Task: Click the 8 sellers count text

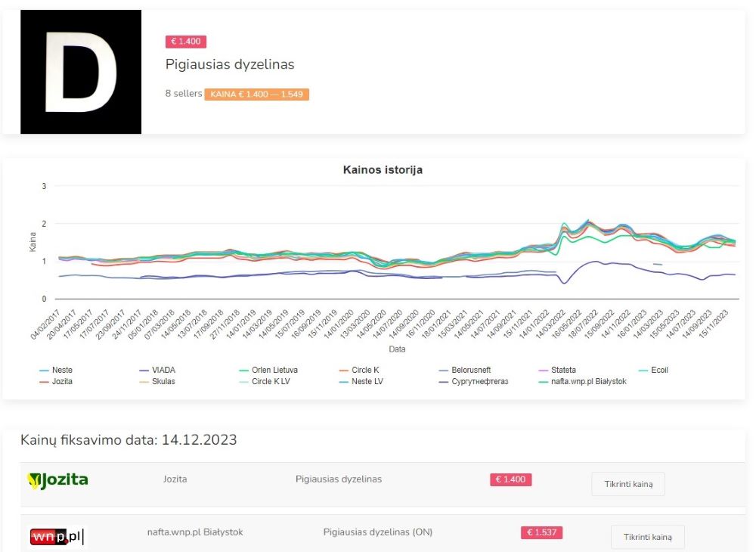Action: [184, 94]
